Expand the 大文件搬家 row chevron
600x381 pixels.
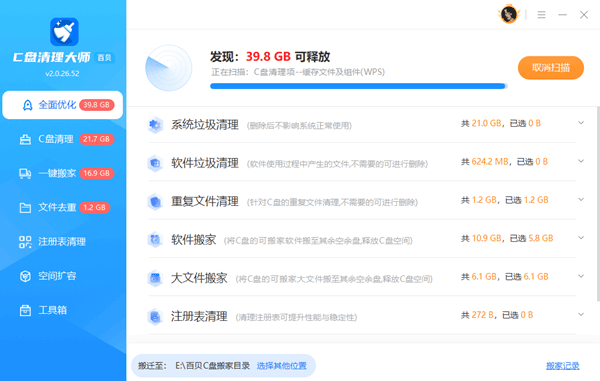coord(581,276)
